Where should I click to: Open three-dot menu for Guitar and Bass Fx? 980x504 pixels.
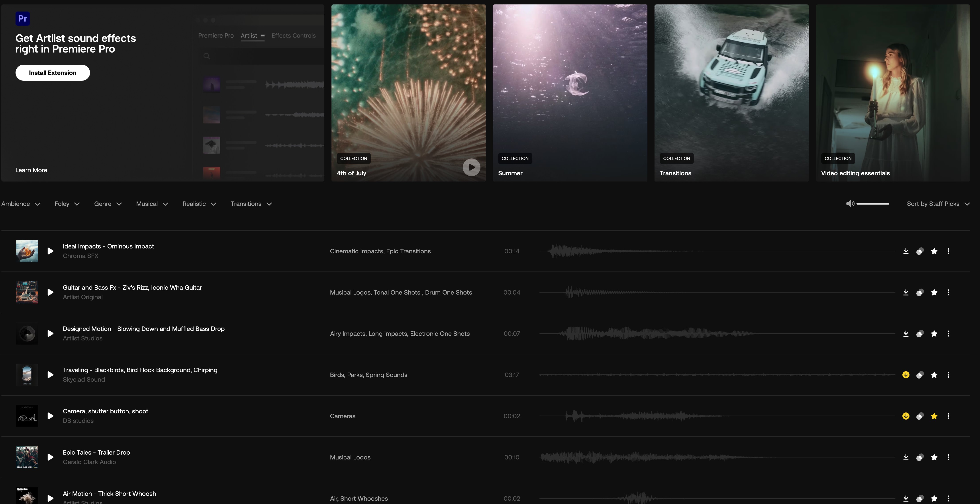[949, 293]
